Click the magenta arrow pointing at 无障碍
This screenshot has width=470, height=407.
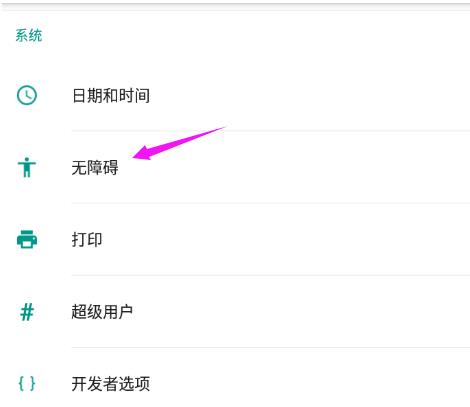click(179, 143)
